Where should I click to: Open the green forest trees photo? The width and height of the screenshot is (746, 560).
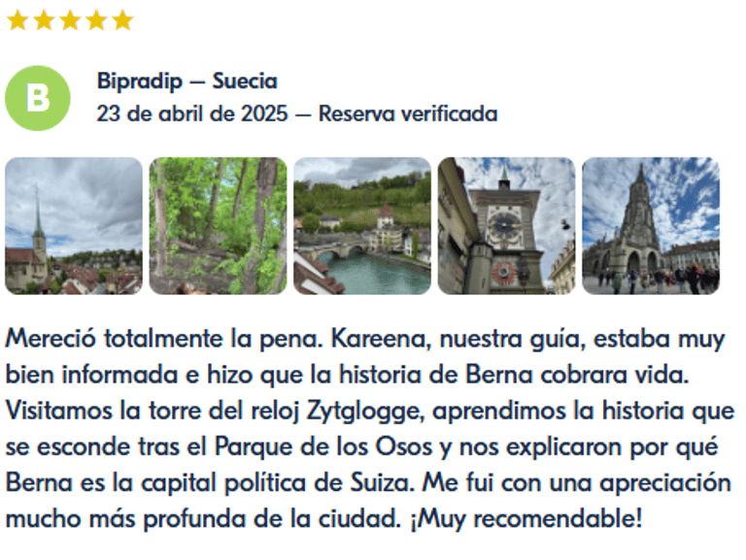pyautogui.click(x=218, y=226)
